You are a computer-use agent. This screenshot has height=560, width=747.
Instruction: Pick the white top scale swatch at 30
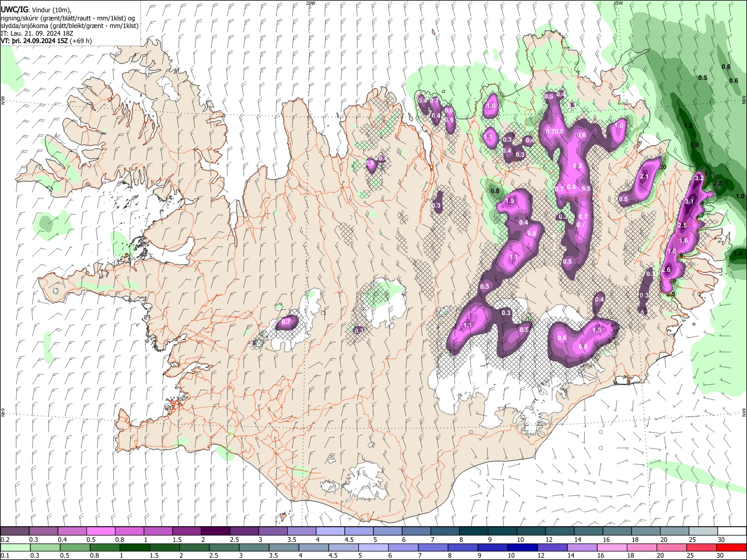732,531
